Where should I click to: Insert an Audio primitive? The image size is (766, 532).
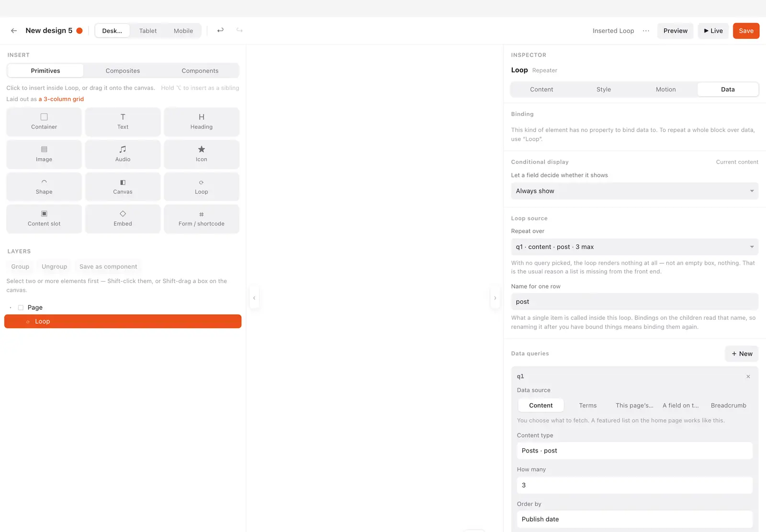tap(123, 154)
